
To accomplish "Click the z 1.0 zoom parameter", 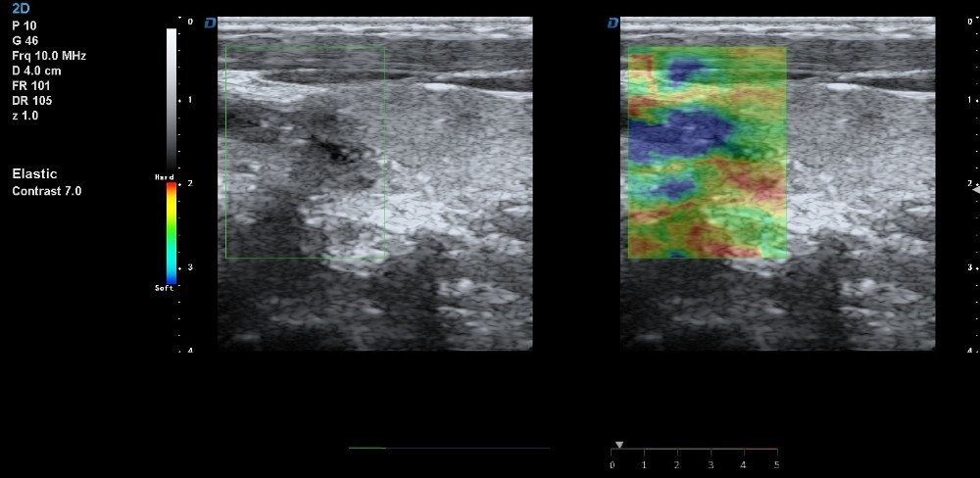I will 25,115.
